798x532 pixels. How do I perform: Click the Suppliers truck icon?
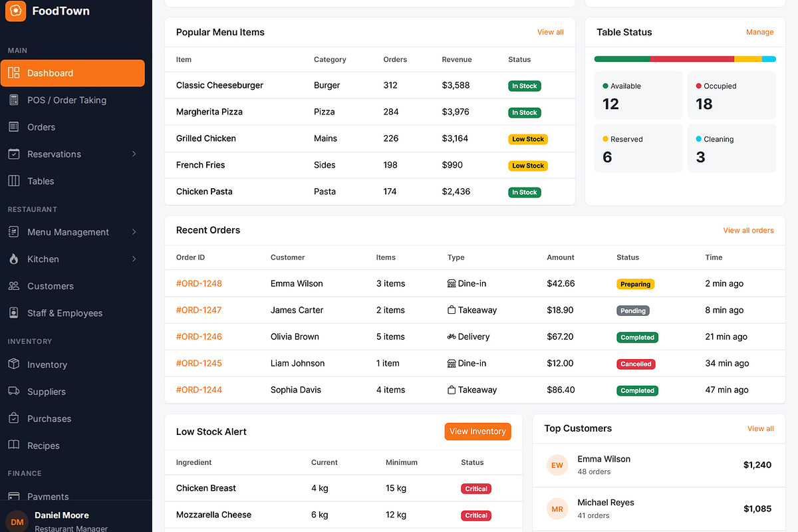(x=14, y=391)
